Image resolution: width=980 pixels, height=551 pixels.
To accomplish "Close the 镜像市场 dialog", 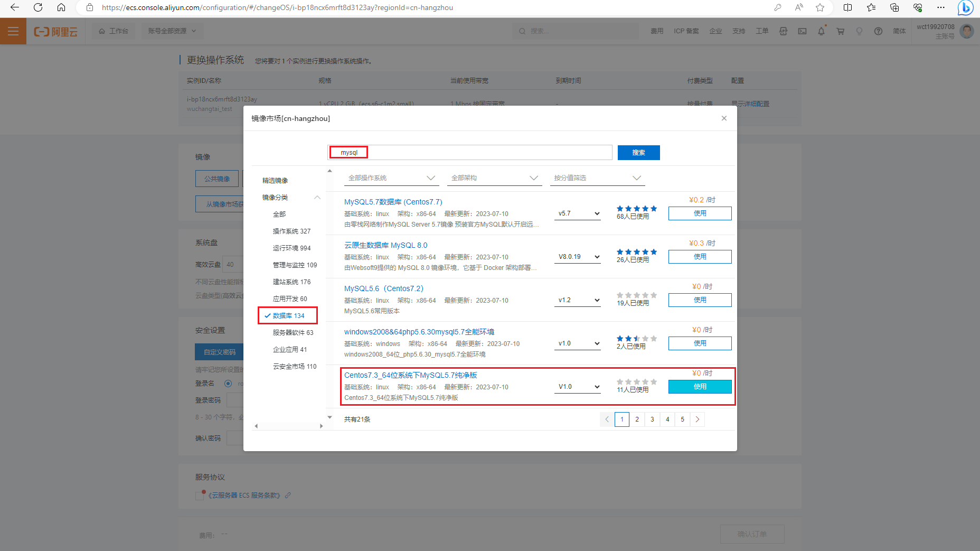I will click(x=724, y=118).
